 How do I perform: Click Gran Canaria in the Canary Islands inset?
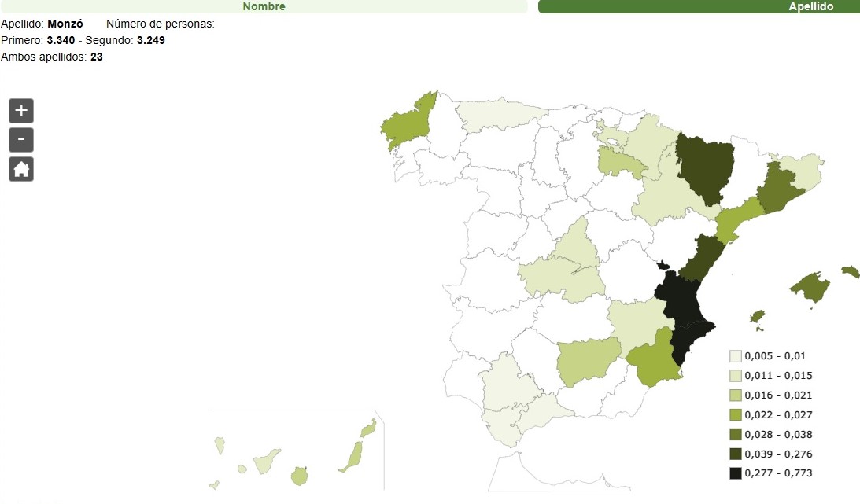[300, 476]
